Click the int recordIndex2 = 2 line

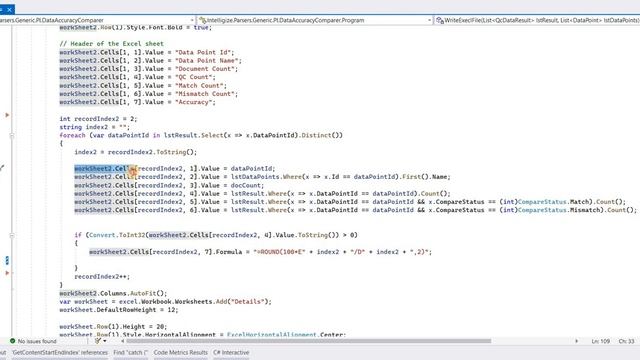(98, 119)
